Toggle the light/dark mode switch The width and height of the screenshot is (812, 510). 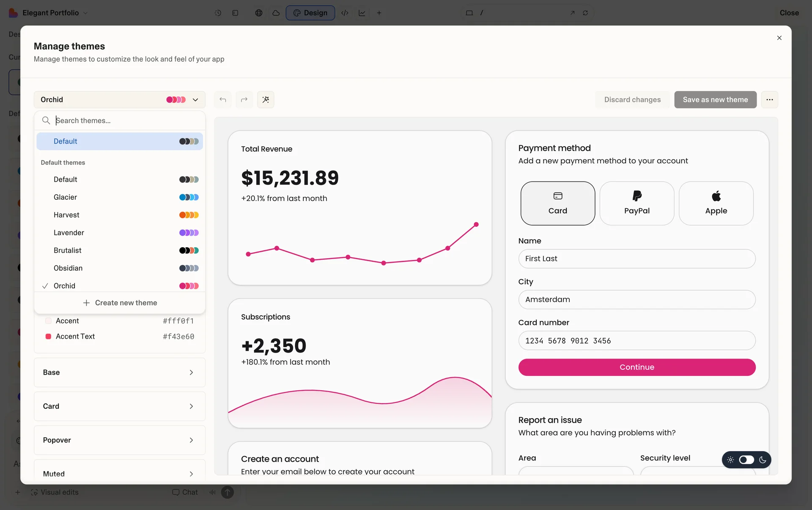(746, 460)
